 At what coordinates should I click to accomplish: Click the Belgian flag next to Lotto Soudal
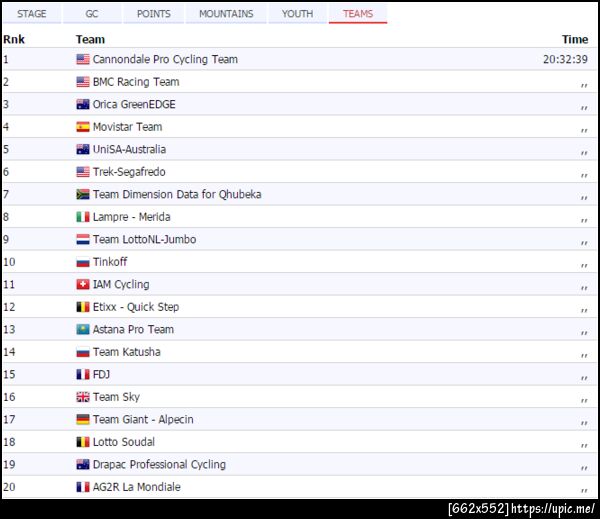83,442
